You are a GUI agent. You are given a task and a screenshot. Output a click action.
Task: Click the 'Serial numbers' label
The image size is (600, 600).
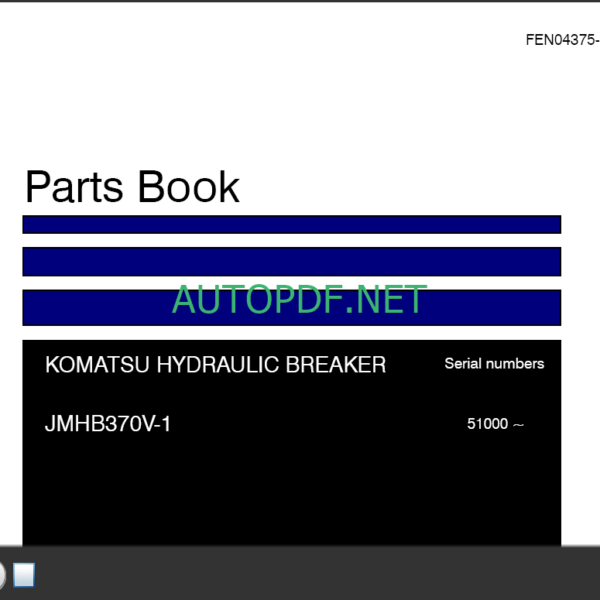click(494, 364)
